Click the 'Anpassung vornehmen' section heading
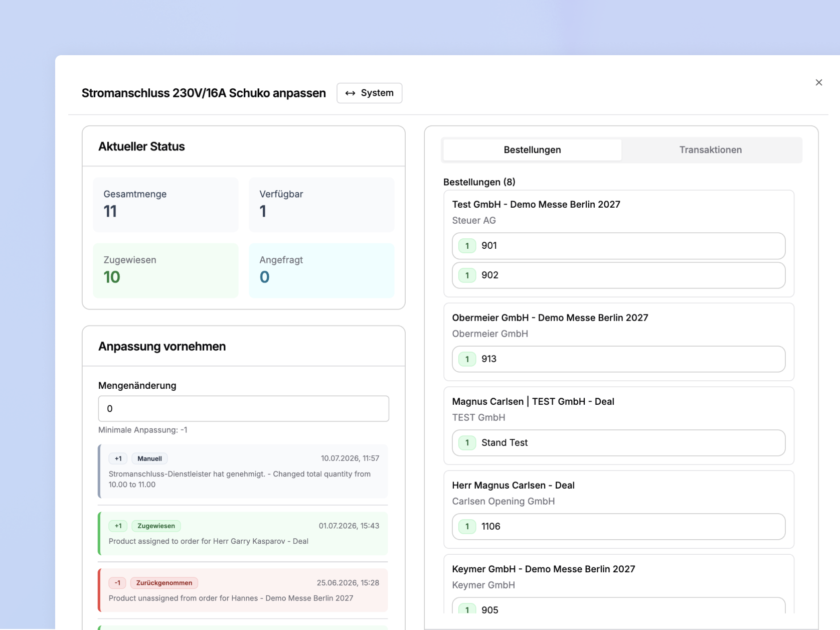 click(x=162, y=347)
